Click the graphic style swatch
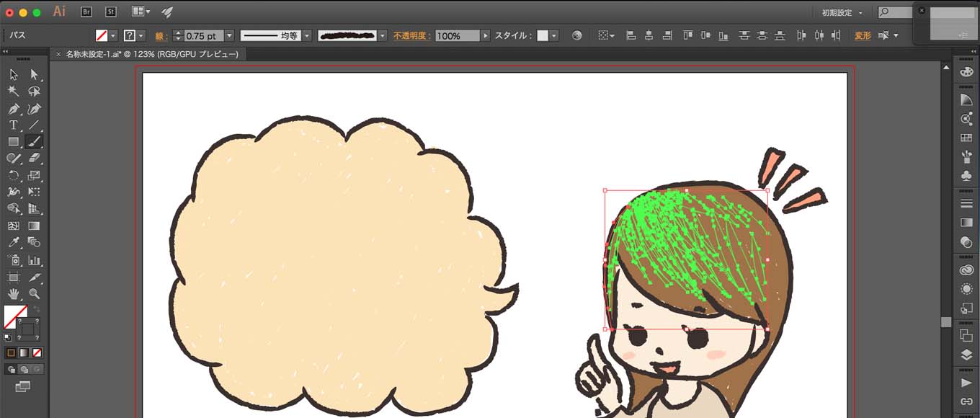The height and width of the screenshot is (418, 980). pyautogui.click(x=543, y=35)
